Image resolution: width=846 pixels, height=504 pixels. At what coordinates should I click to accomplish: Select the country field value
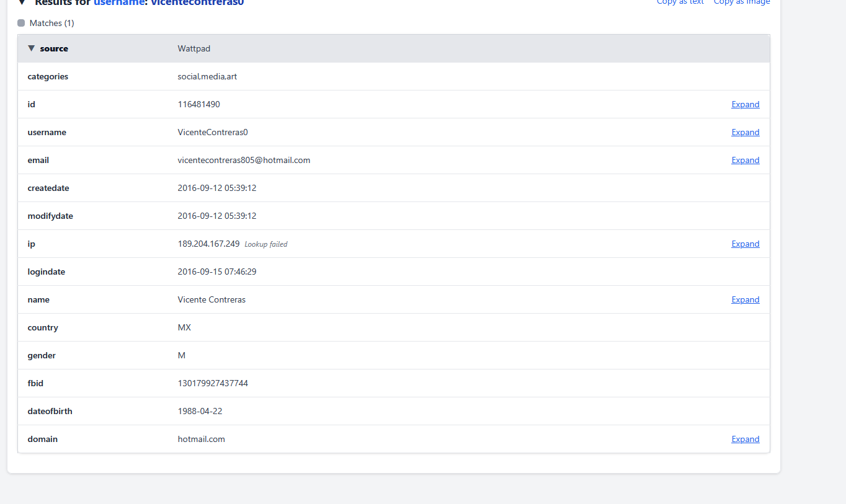184,327
